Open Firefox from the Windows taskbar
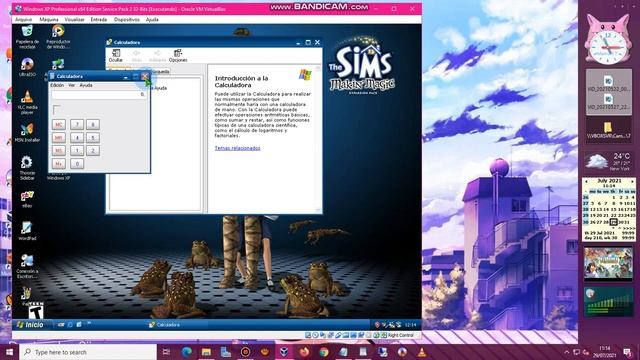This screenshot has width=640, height=360. click(x=304, y=352)
